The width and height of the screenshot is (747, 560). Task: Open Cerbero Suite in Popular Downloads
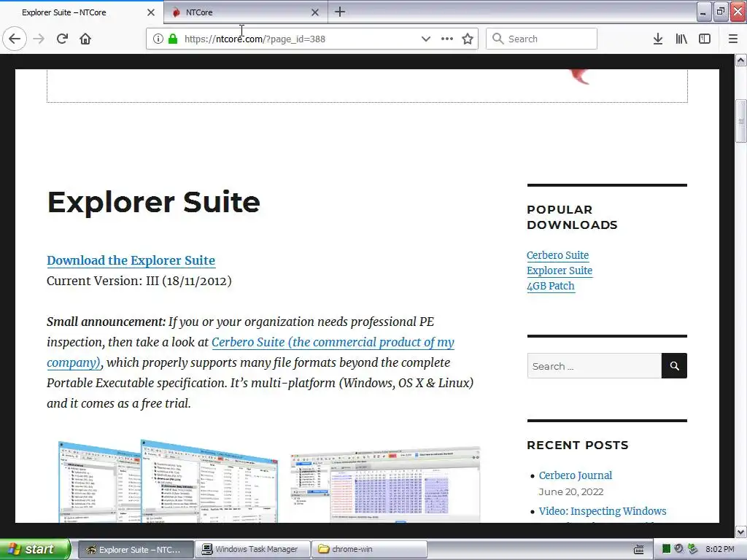(557, 255)
